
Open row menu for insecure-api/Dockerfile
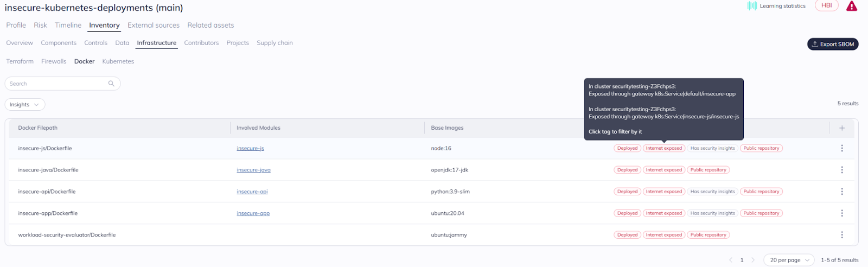(x=841, y=192)
